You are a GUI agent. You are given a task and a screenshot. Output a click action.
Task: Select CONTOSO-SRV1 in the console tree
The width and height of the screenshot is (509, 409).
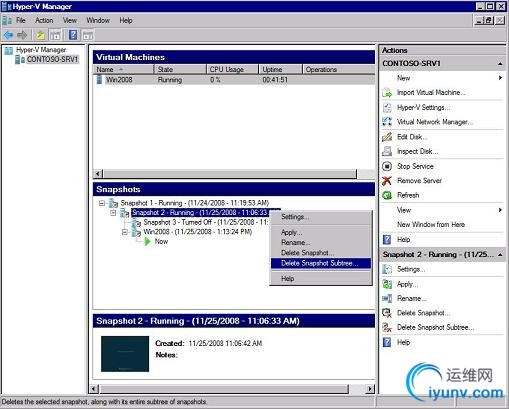[x=52, y=59]
